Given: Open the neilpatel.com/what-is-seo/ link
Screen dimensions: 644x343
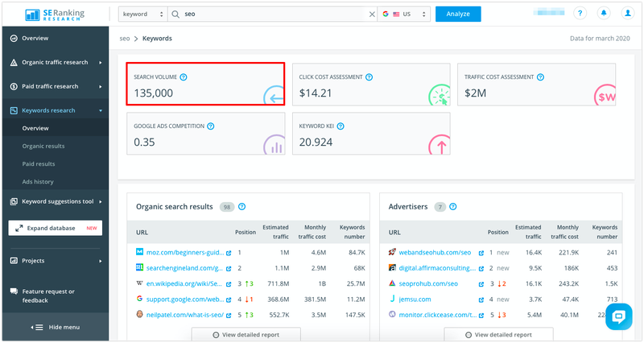Looking at the screenshot, I should (185, 315).
